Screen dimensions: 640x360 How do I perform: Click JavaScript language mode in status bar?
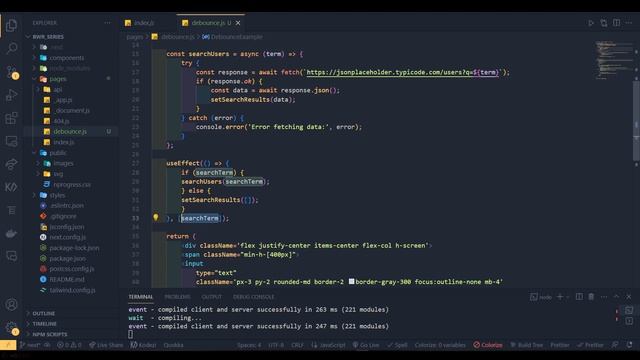[x=329, y=345]
